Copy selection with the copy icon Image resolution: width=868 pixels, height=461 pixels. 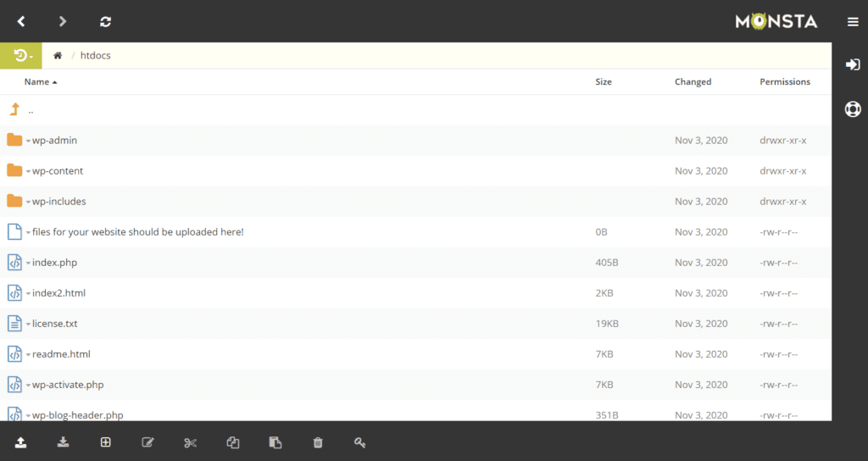[x=233, y=442]
